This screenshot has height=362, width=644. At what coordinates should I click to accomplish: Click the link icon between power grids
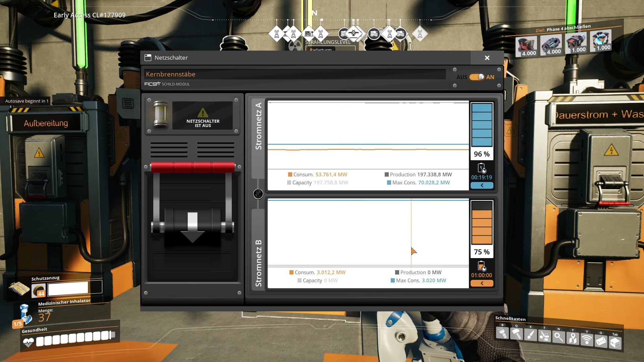tap(258, 194)
